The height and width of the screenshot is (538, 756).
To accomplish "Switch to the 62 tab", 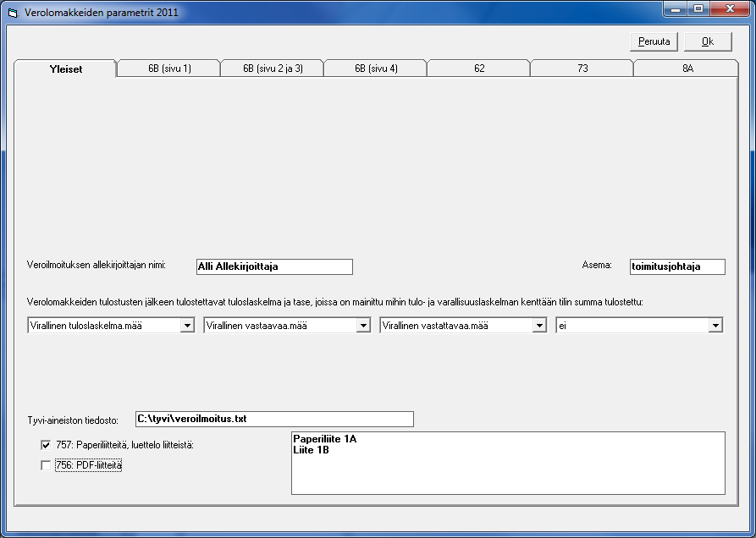I will [x=479, y=69].
